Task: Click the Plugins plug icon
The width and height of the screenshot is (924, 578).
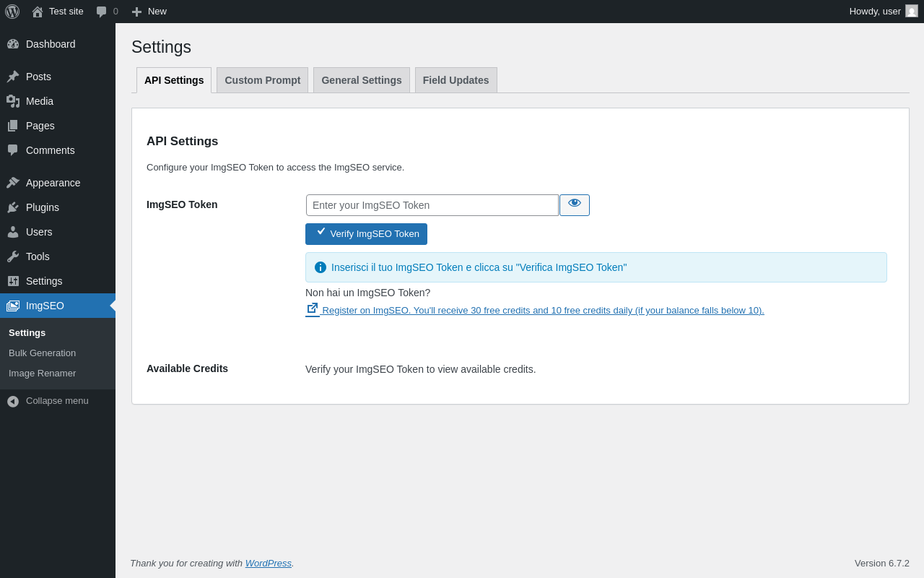Action: tap(13, 207)
